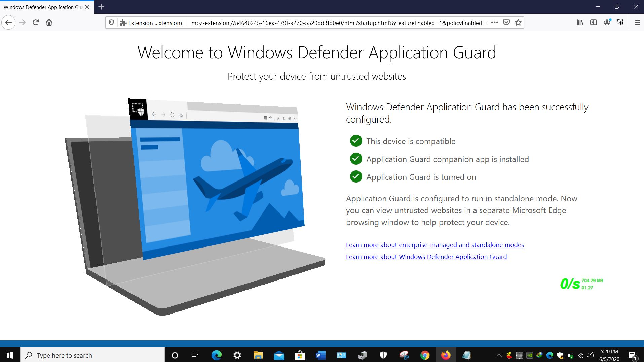Open Snip & Sketch from taskbar
The image size is (644, 362).
404,355
